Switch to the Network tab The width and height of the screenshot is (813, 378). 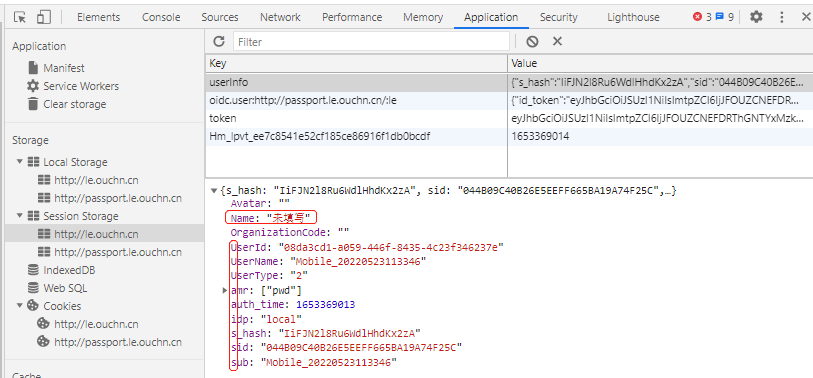pos(280,17)
